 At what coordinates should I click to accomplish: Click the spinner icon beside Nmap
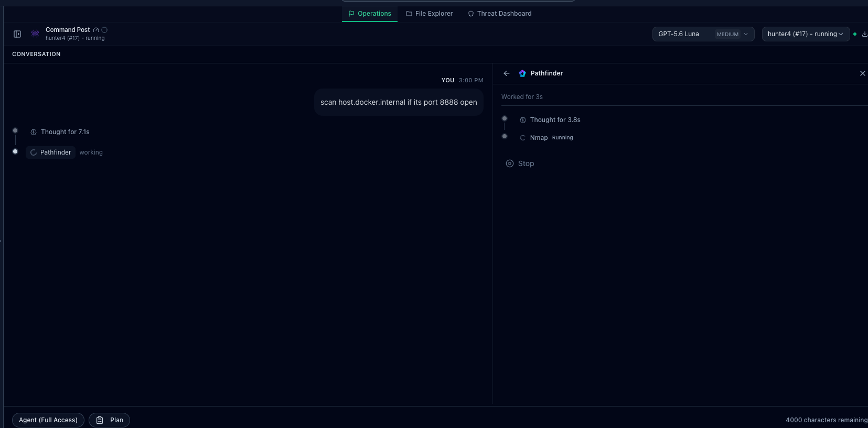click(523, 138)
